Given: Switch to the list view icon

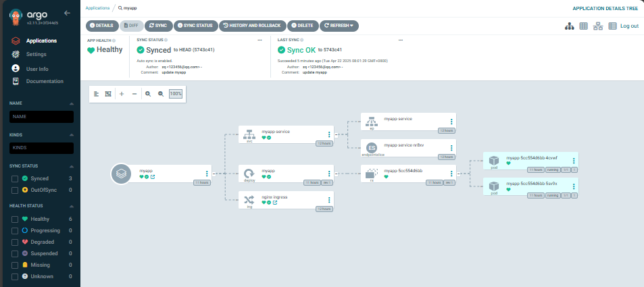Looking at the screenshot, I should pyautogui.click(x=612, y=26).
